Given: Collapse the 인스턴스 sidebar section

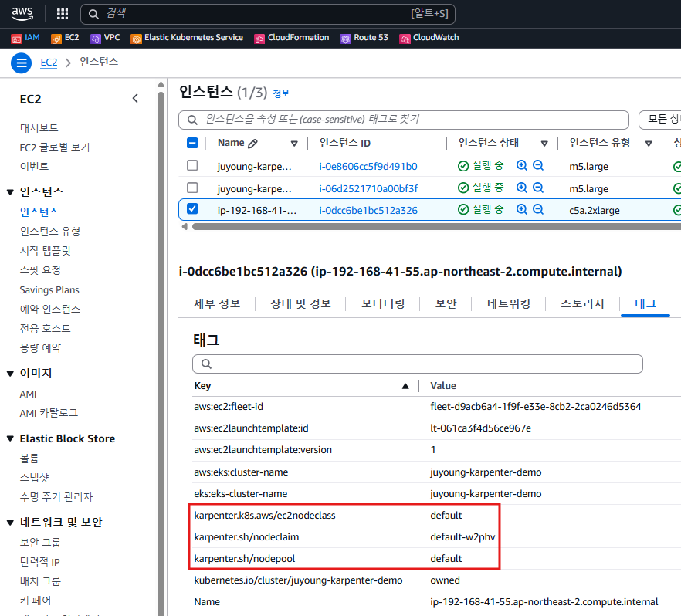Looking at the screenshot, I should tap(11, 192).
